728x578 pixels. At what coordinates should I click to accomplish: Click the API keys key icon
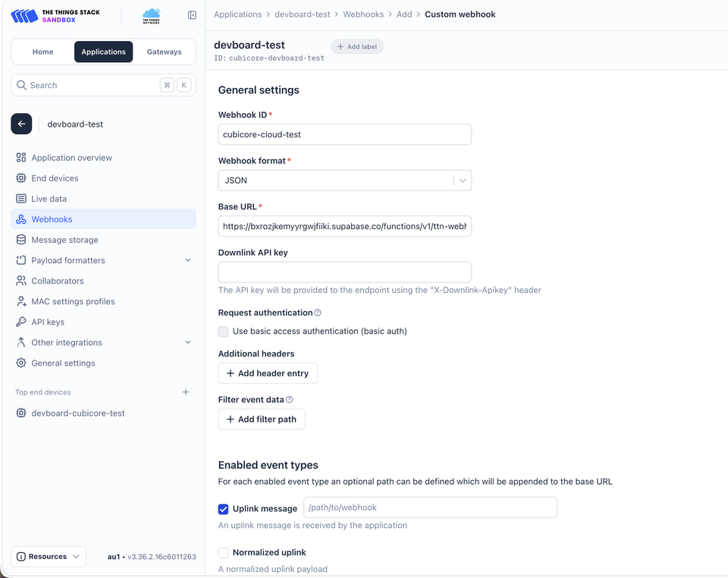pyautogui.click(x=21, y=322)
